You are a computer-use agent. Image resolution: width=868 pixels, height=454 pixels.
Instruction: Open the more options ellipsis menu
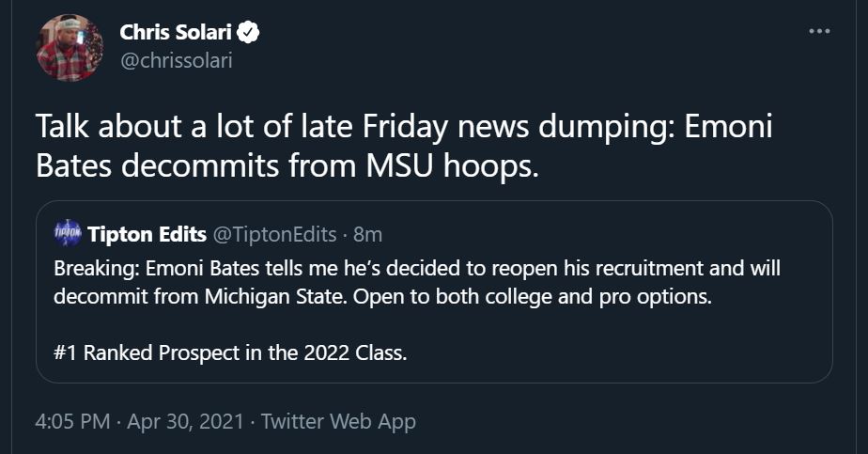[x=819, y=32]
